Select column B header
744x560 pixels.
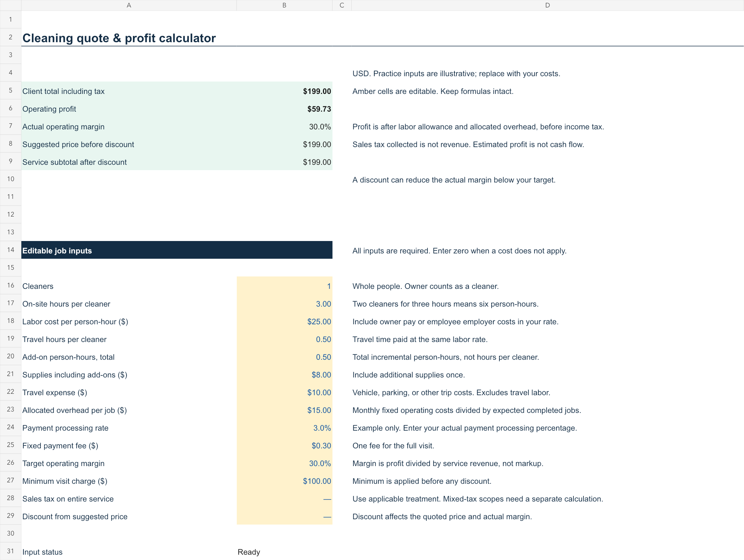pyautogui.click(x=284, y=5)
